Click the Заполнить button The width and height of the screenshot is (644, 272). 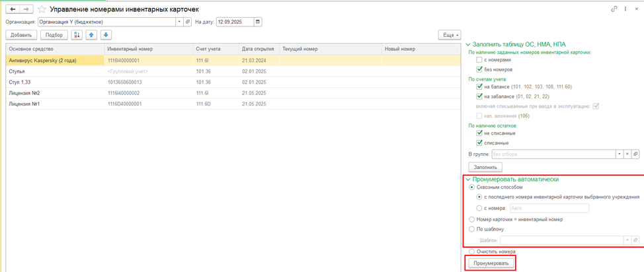(x=485, y=167)
